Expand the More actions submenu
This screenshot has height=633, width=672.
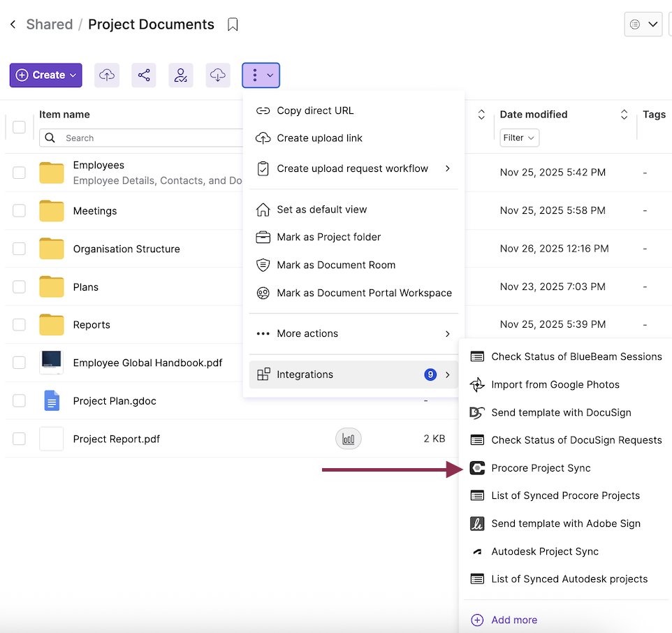pyautogui.click(x=353, y=334)
